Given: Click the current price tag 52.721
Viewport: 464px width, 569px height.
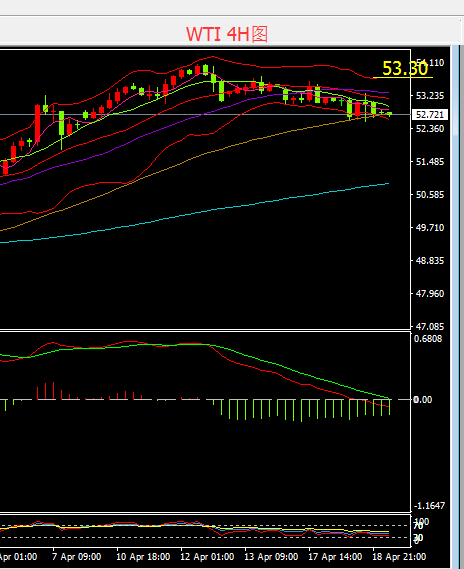Looking at the screenshot, I should (x=430, y=115).
